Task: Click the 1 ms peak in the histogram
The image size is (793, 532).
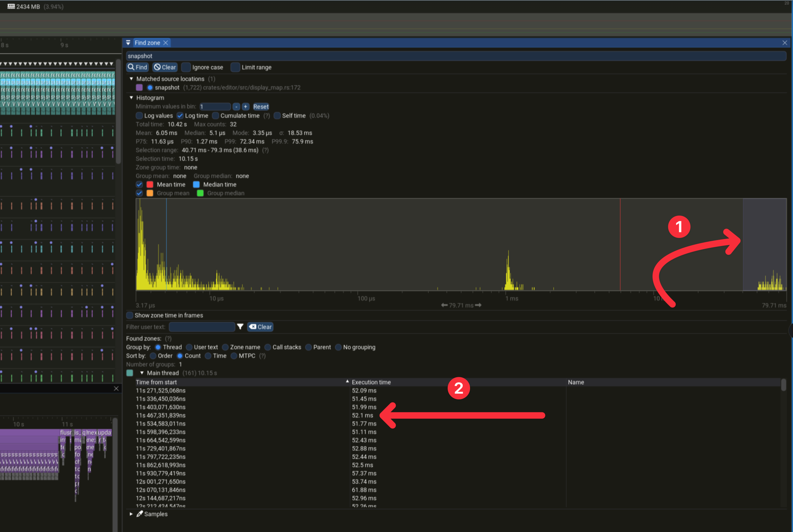Action: [508, 271]
